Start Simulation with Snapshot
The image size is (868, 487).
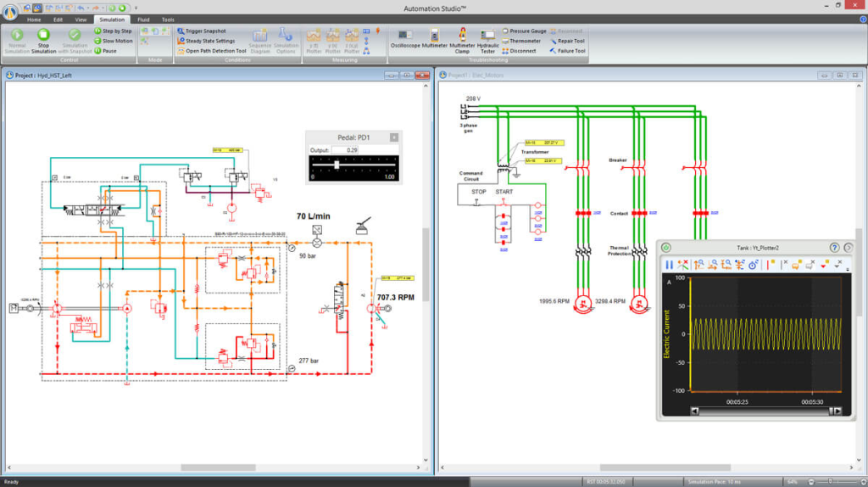(75, 42)
